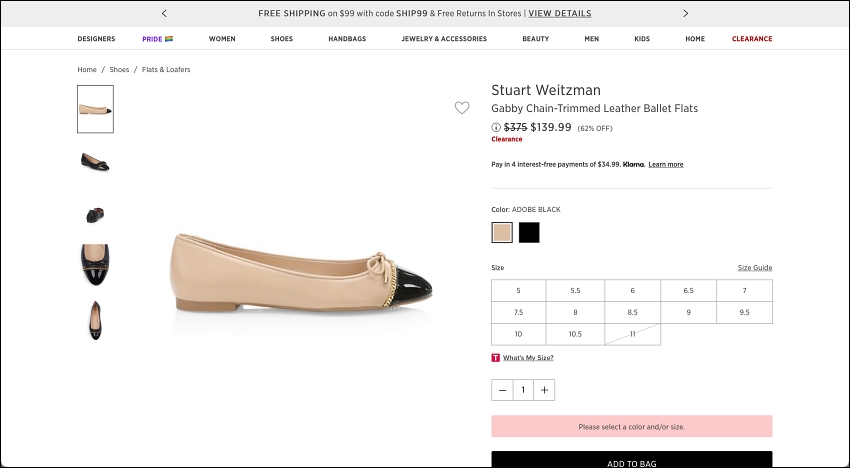Show the next promo banner message
The height and width of the screenshot is (468, 850).
click(686, 14)
